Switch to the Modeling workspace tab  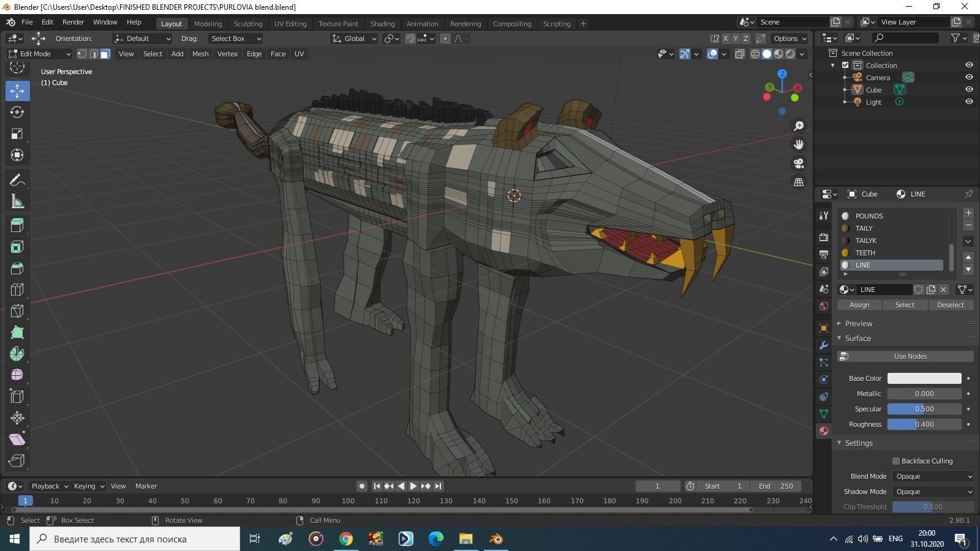(208, 24)
